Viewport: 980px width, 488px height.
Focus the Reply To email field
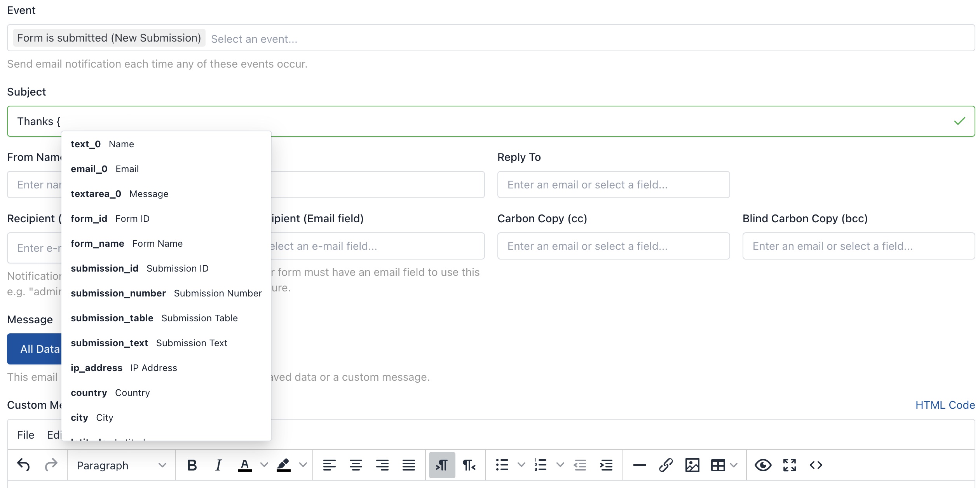[614, 185]
